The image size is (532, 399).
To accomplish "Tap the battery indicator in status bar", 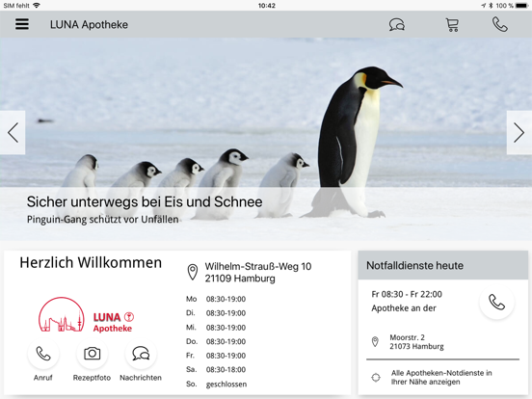I will coord(521,6).
